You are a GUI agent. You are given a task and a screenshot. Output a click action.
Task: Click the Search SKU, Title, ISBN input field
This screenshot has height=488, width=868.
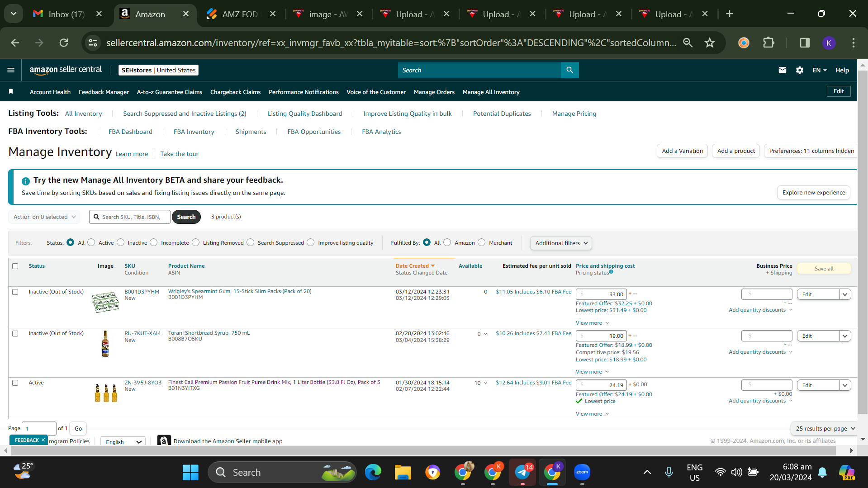tap(130, 217)
